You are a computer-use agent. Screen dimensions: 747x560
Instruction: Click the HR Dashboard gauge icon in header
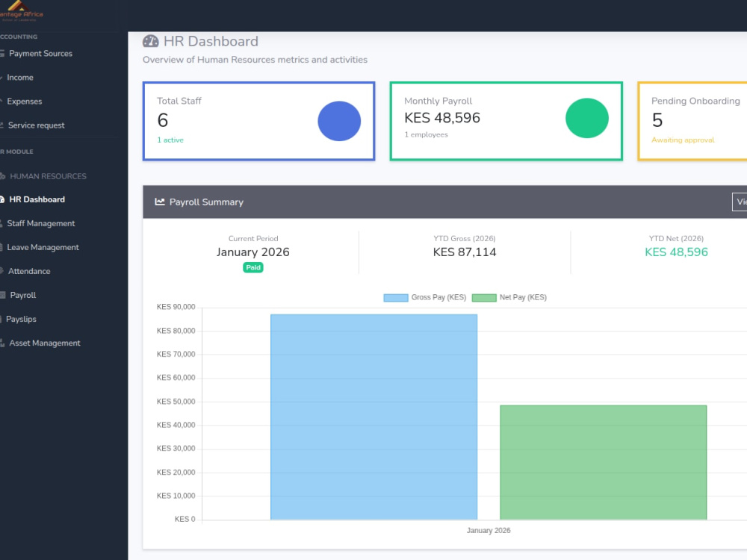point(151,41)
